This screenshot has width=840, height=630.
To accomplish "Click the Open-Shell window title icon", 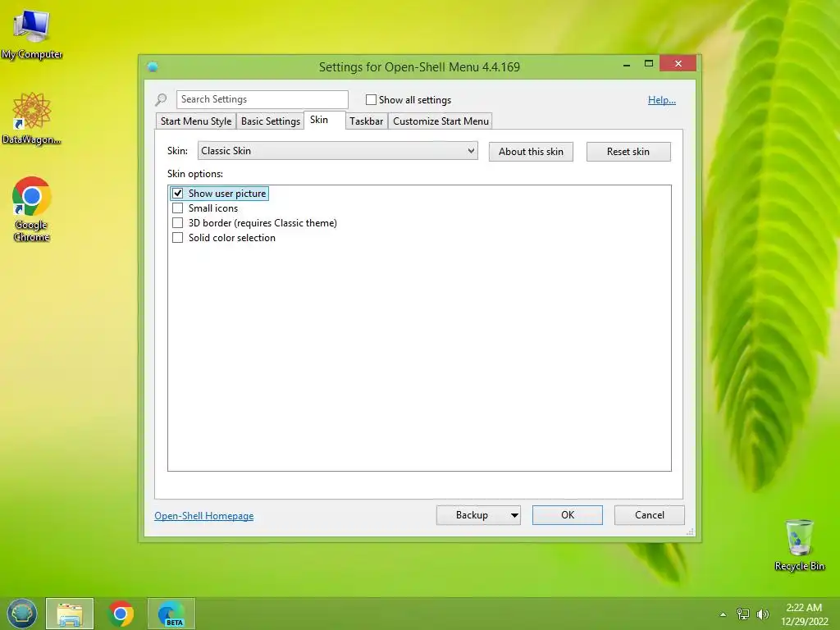I will tap(153, 67).
